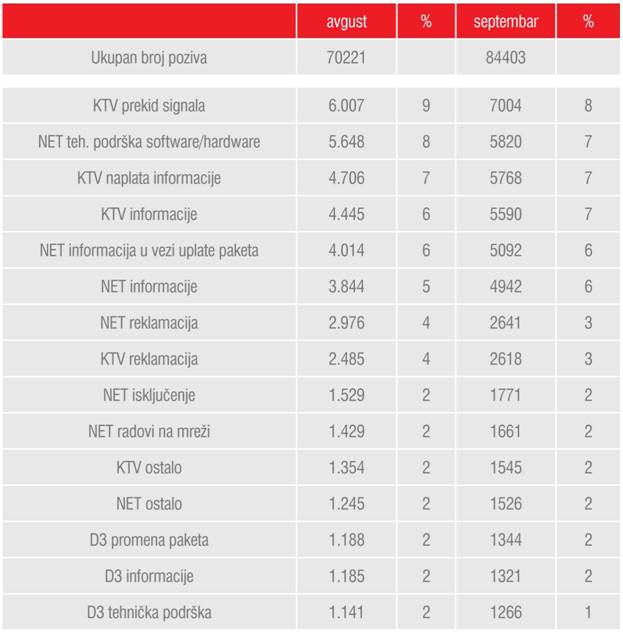Select the 4942 septembar value cell
Screen dimensions: 623x637
click(x=506, y=286)
